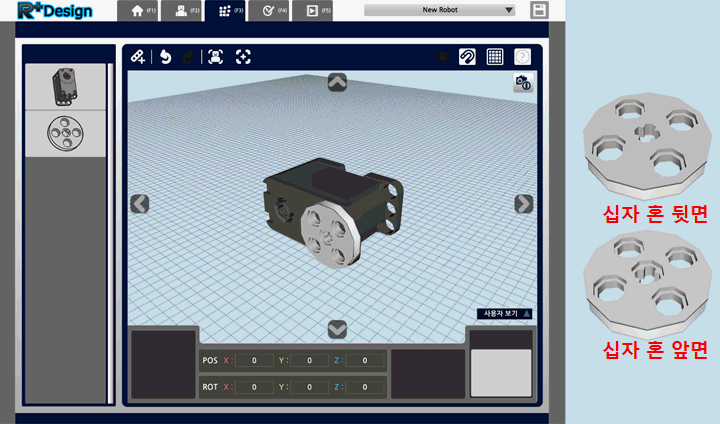Viewport: 720px width, 424px height.
Task: Click the camera info icon in viewport
Action: pyautogui.click(x=522, y=83)
